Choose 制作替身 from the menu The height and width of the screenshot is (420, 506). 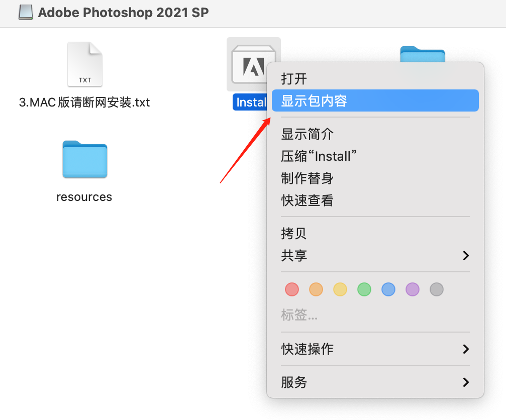tap(375, 178)
